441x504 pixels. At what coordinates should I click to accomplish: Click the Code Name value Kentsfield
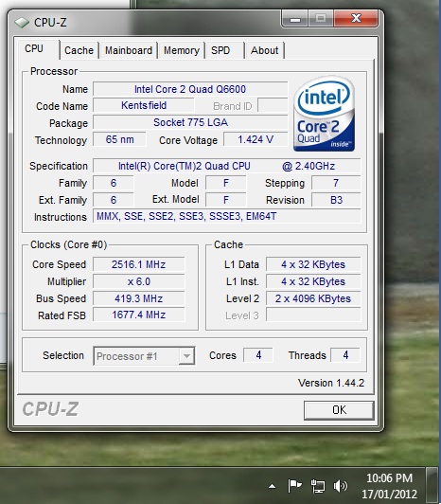click(x=144, y=105)
